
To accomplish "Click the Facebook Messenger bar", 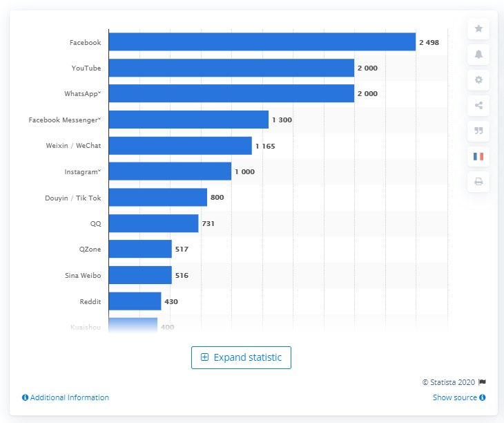I will point(188,120).
